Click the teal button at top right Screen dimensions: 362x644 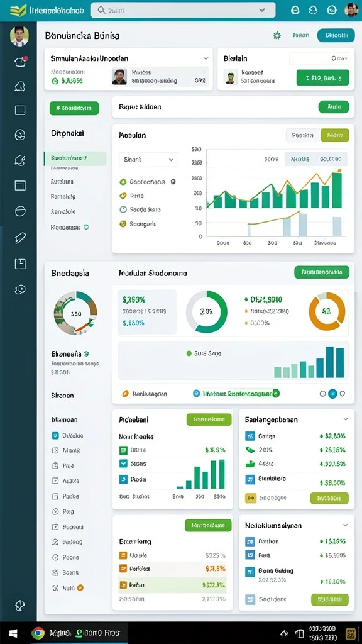click(336, 35)
